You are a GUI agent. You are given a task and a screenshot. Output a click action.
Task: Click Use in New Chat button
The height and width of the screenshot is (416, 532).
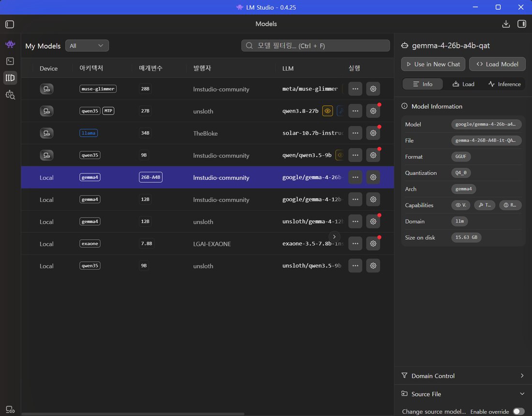[433, 64]
